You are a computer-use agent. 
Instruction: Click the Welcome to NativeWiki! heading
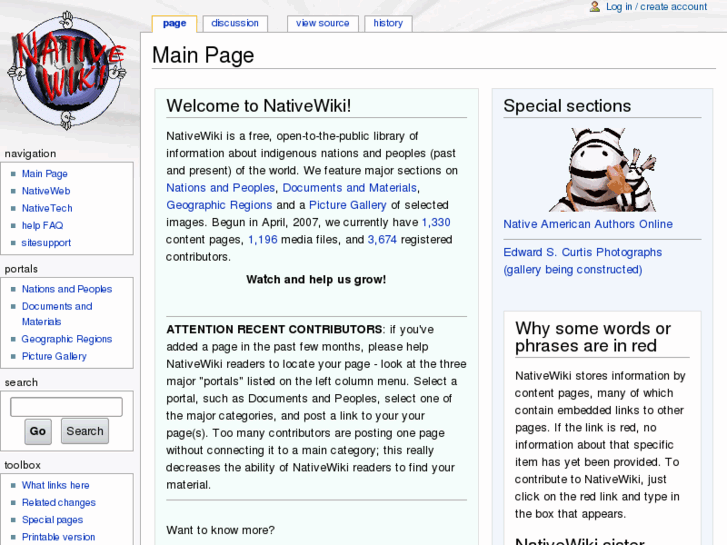click(259, 106)
